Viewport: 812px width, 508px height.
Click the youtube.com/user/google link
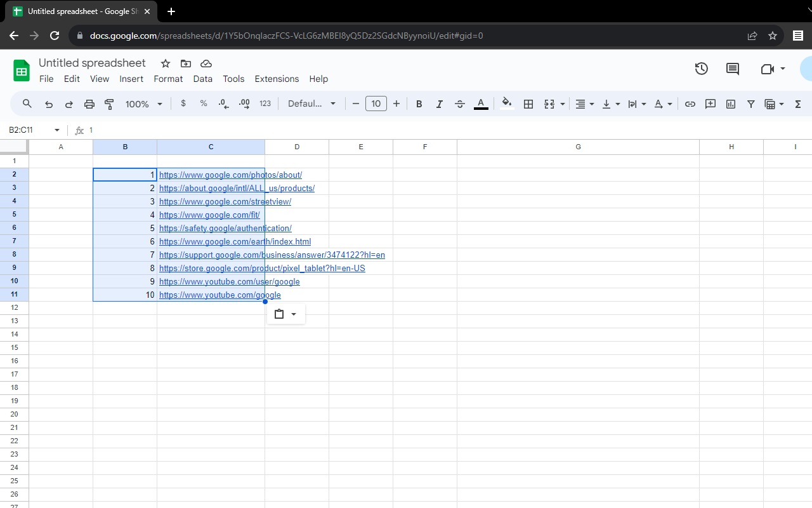pyautogui.click(x=229, y=281)
